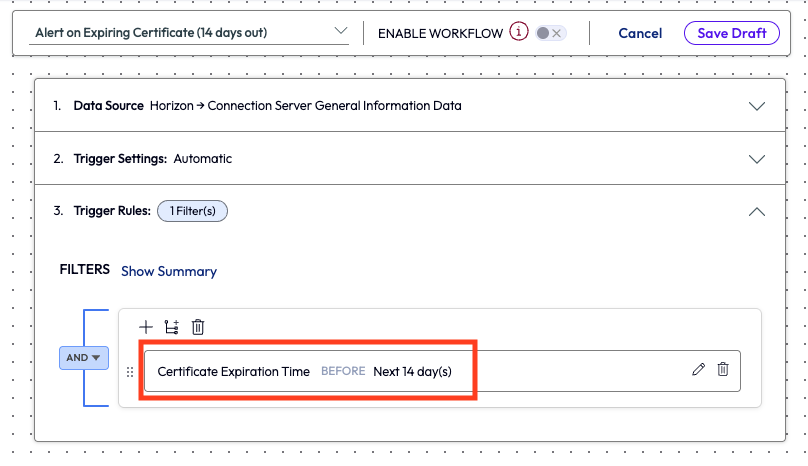Viewport: 808px width, 466px height.
Task: Click the Cancel button
Action: click(640, 33)
